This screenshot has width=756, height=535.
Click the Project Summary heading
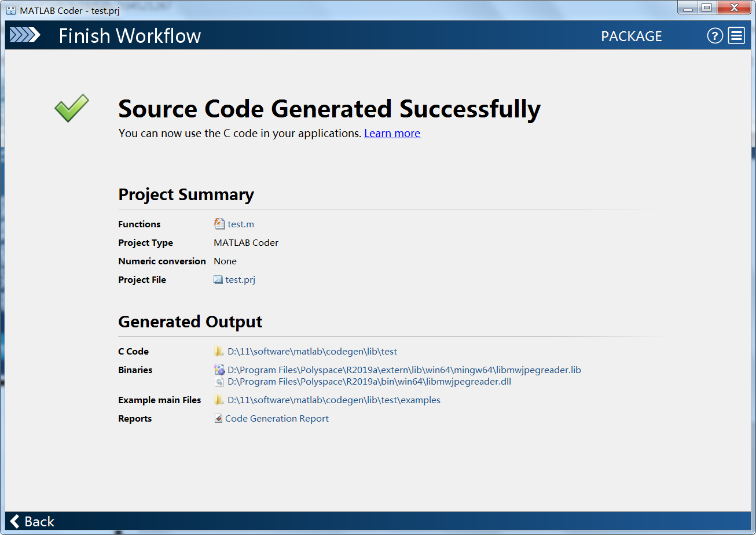186,195
